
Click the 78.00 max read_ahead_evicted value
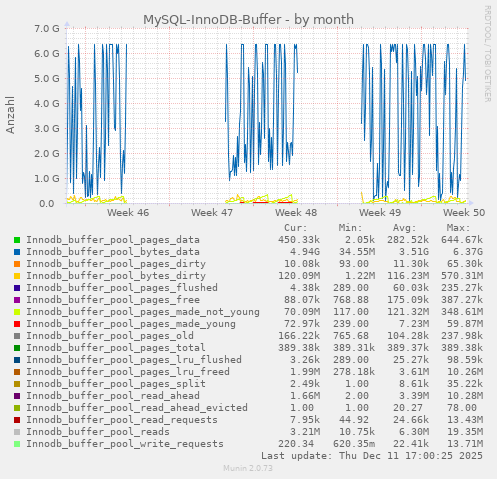pos(462,408)
